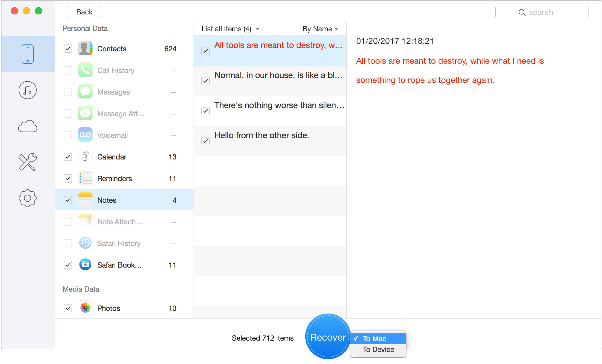Viewport: 602px width, 364px height.
Task: Uncheck the Notes category checkbox
Action: click(68, 200)
